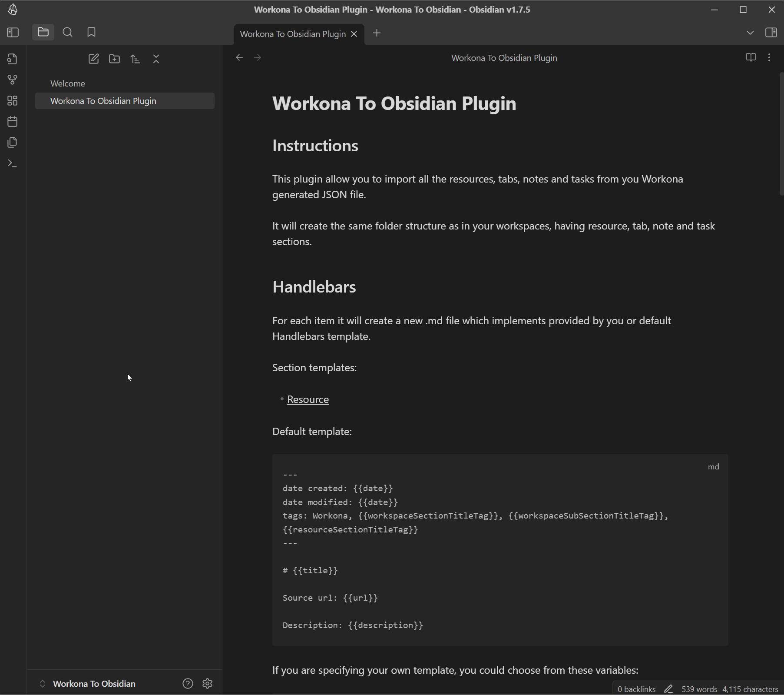The image size is (784, 695).
Task: Click 0 backlinks in status bar
Action: 637,689
